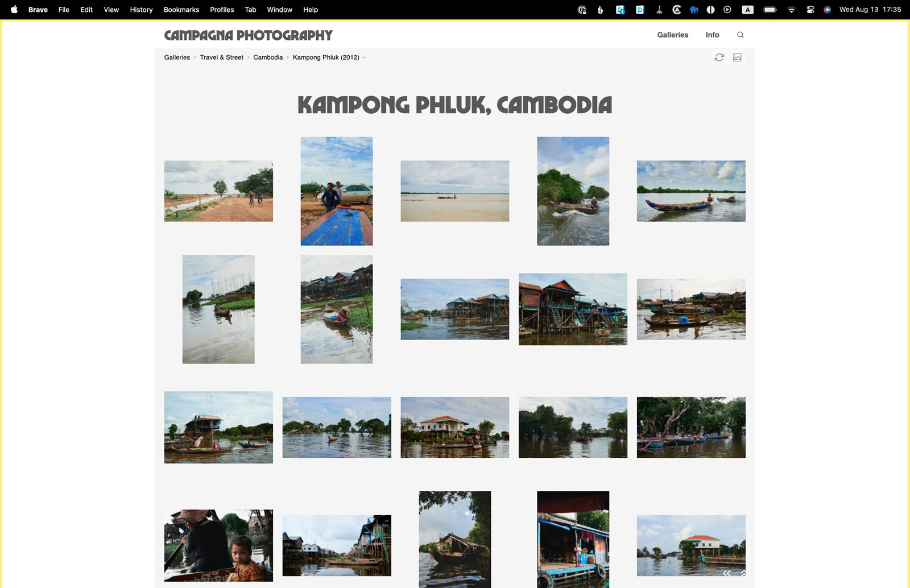Open the vertical blue floating shop photo
Screen dimensions: 910x588
pyautogui.click(x=573, y=540)
